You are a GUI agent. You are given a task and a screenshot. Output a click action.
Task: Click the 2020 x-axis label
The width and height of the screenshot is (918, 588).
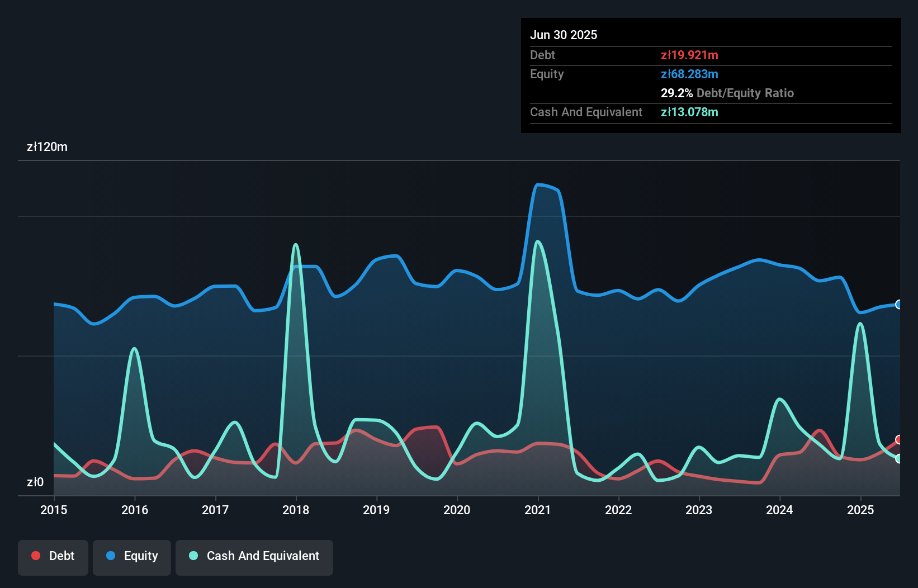tap(457, 510)
